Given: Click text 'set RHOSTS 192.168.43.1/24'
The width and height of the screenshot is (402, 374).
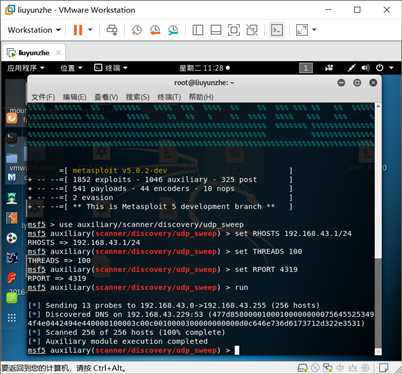Looking at the screenshot, I should tap(293, 233).
